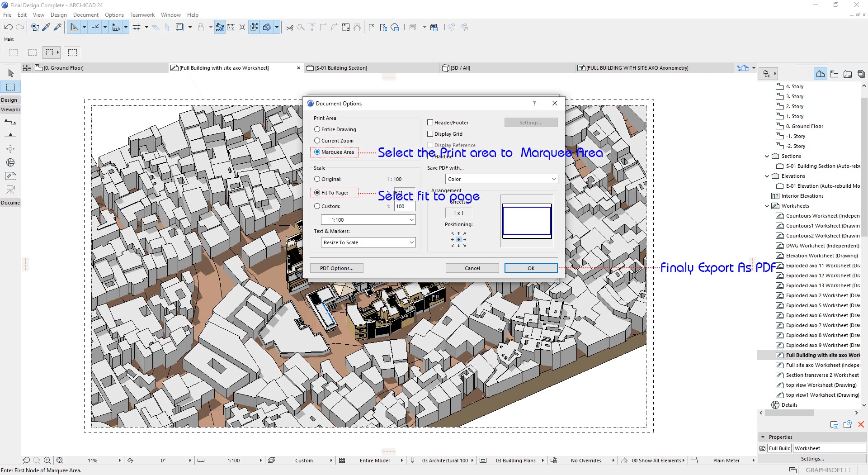868x475 pixels.
Task: Click OK to confirm Document Options
Action: click(531, 268)
